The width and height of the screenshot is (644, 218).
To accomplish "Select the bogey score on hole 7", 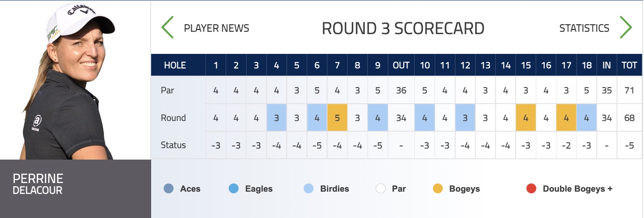I will pyautogui.click(x=337, y=118).
